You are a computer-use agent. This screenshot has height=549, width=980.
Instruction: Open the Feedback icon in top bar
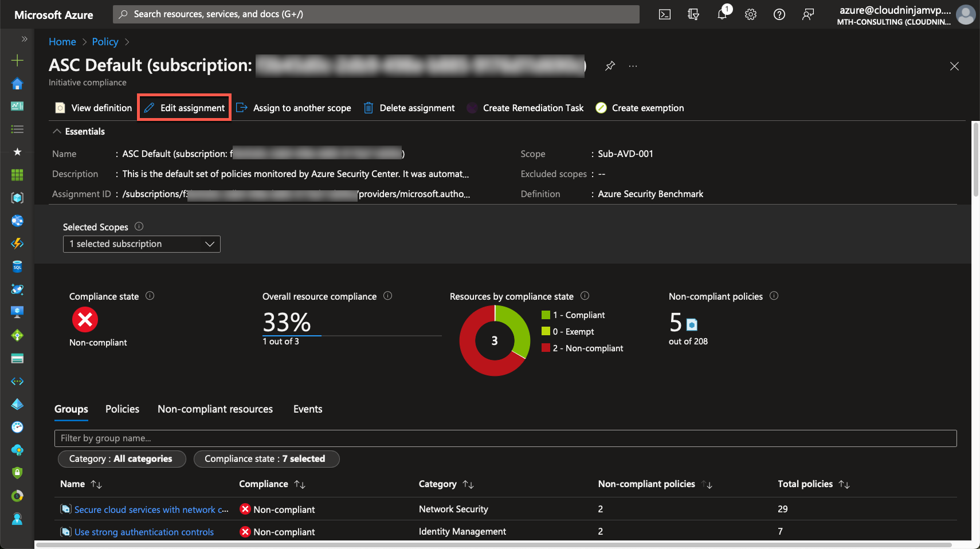pos(808,14)
